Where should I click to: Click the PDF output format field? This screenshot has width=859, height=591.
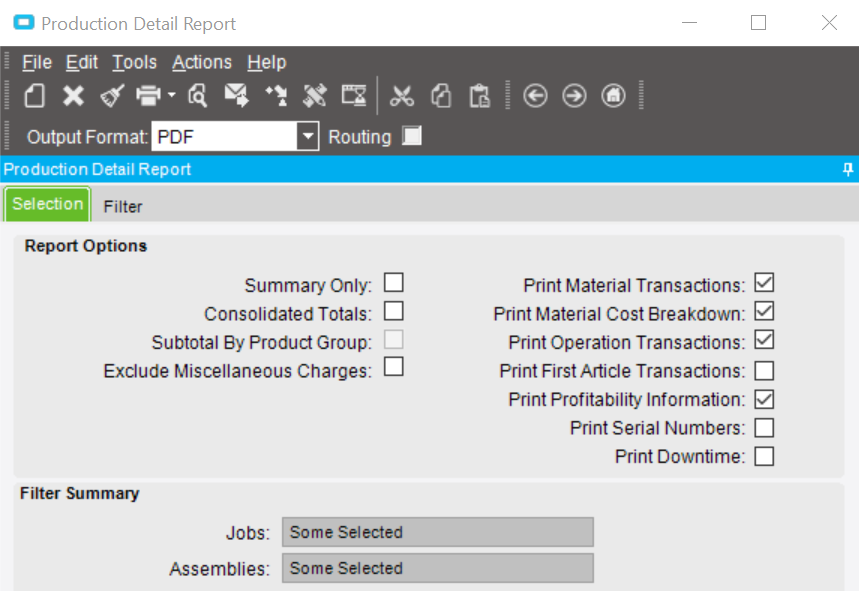point(225,136)
